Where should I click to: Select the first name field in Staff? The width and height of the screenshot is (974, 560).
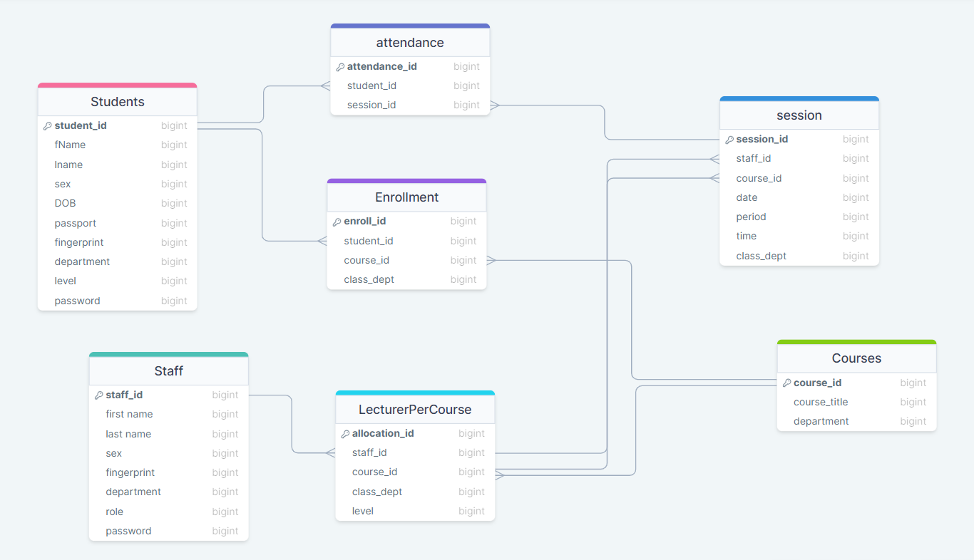pyautogui.click(x=169, y=414)
